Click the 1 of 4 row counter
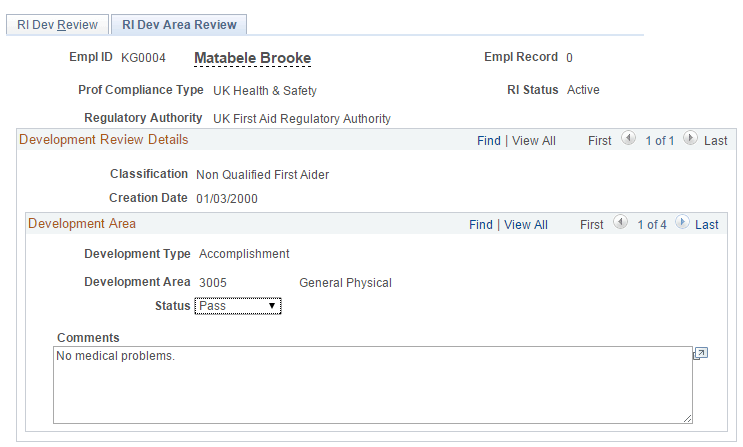 click(x=650, y=225)
